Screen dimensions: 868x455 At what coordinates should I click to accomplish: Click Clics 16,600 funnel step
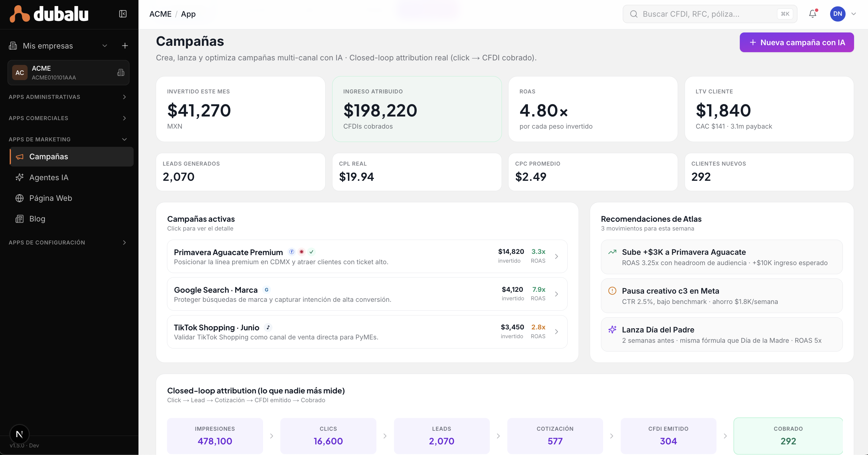tap(328, 436)
